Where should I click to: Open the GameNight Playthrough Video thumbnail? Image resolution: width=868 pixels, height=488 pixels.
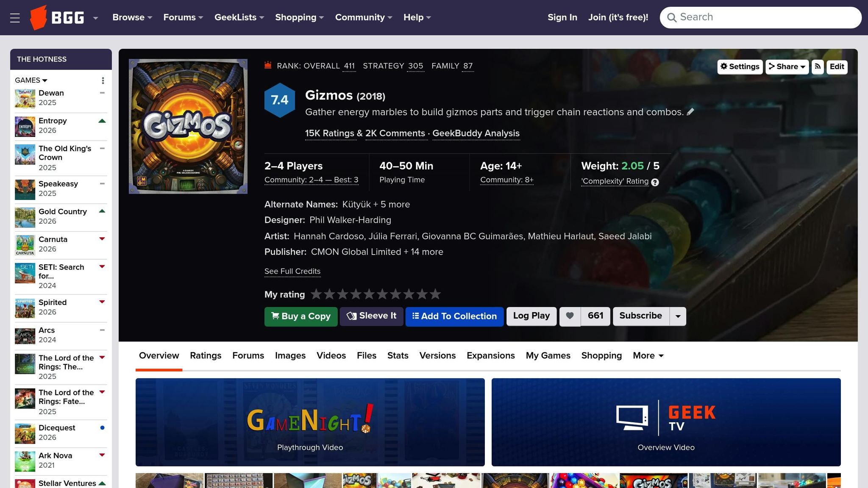[310, 422]
